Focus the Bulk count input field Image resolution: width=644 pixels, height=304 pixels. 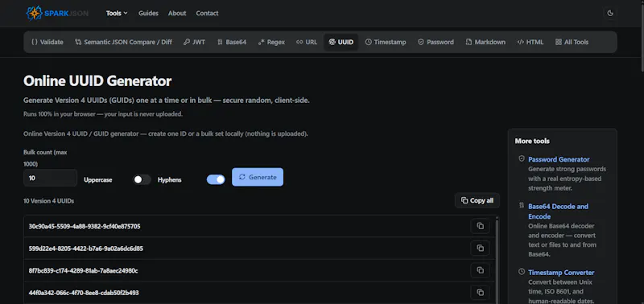[x=50, y=178]
